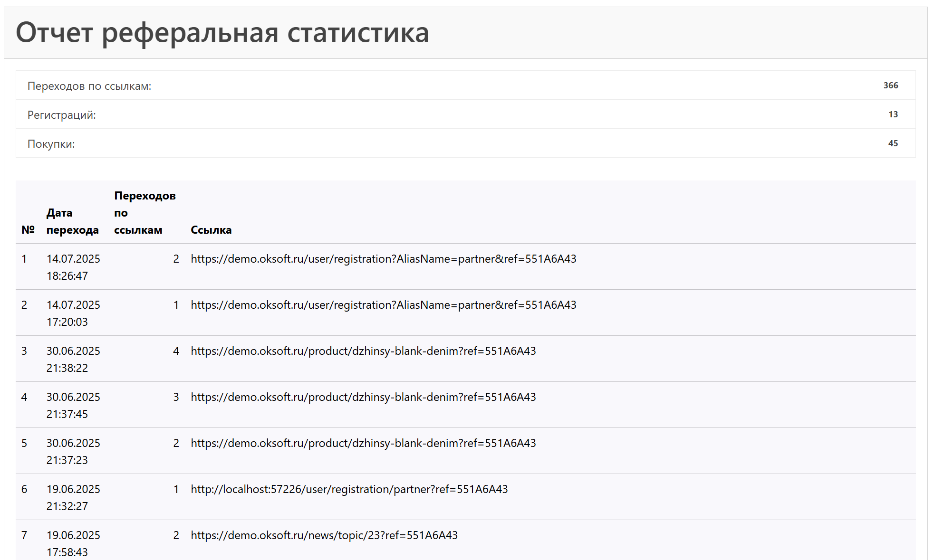Screen dimensions: 934x560
Task: Select row 3 dated 30.06.2025 21:38:22
Action: 74,359
